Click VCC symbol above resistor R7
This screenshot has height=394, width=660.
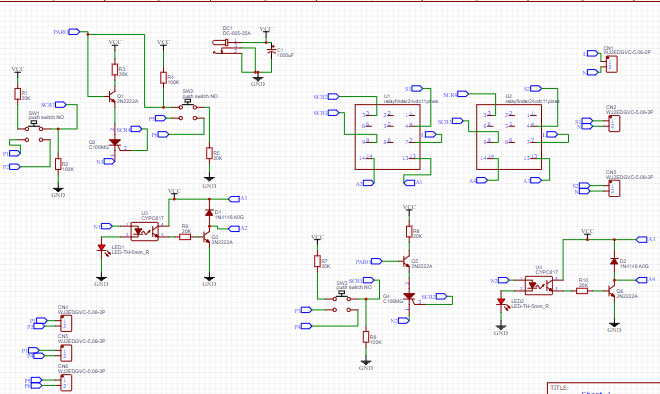pos(317,238)
